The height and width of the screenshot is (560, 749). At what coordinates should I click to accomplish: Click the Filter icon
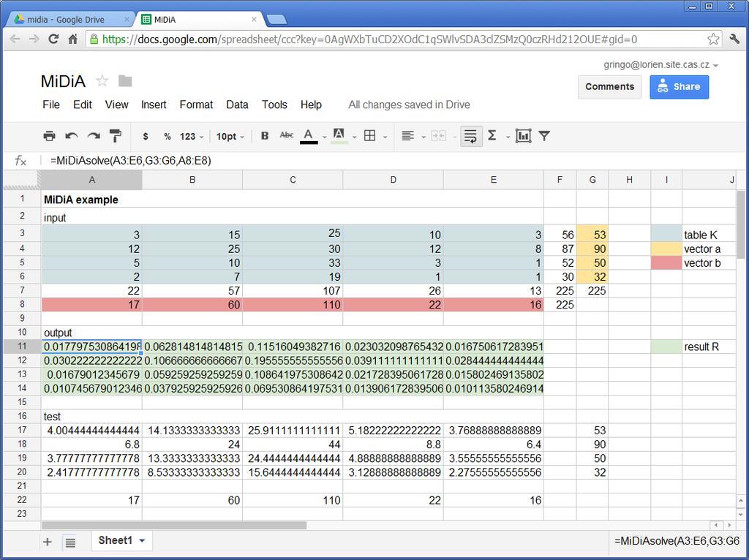(544, 136)
